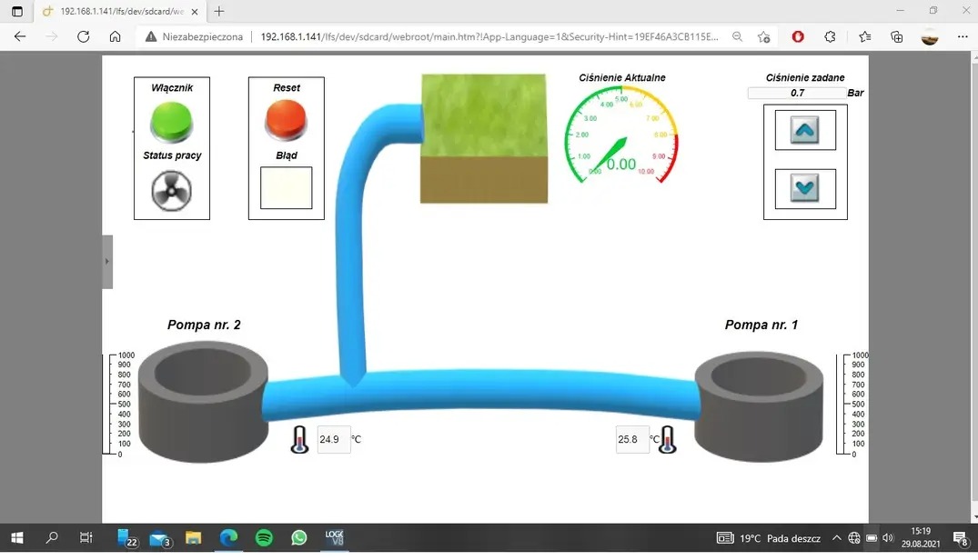The height and width of the screenshot is (560, 978).
Task: Click the Ciśnienie zadane value field
Action: pyautogui.click(x=796, y=93)
